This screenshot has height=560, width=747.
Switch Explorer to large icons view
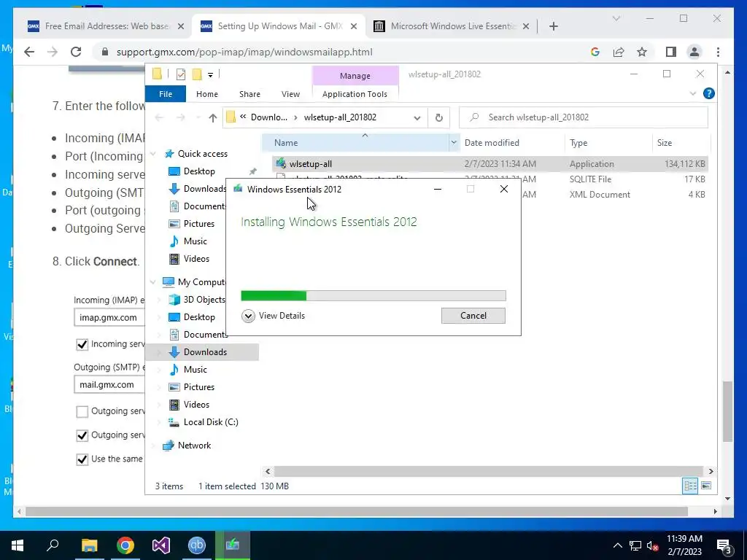click(x=706, y=486)
